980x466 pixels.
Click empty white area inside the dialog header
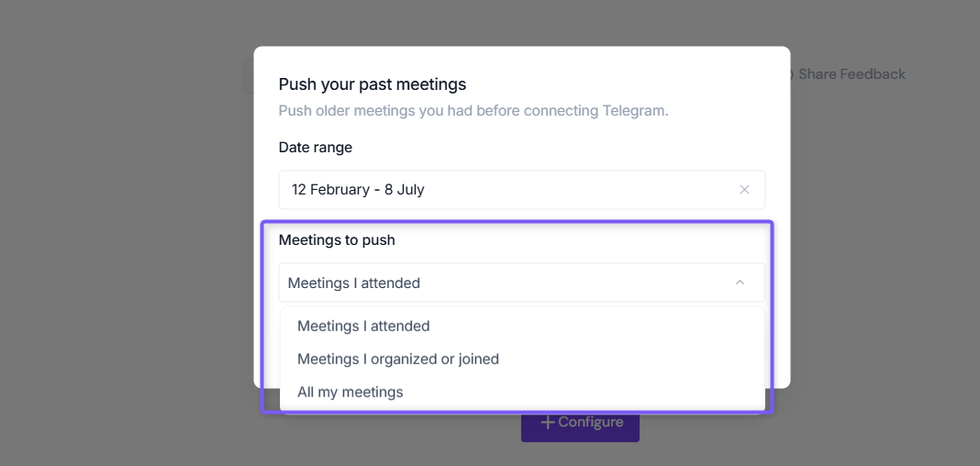625,83
